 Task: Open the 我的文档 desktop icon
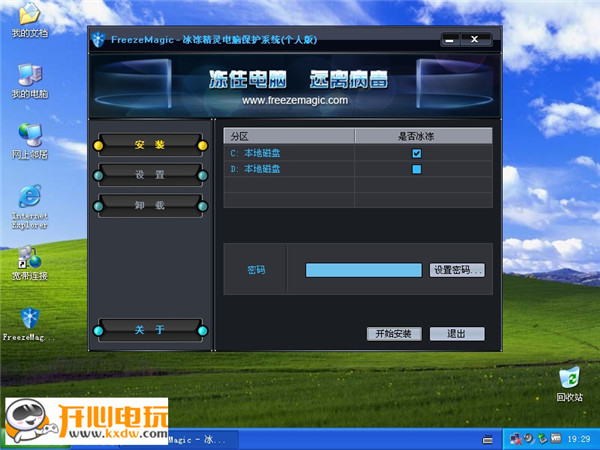coord(29,16)
